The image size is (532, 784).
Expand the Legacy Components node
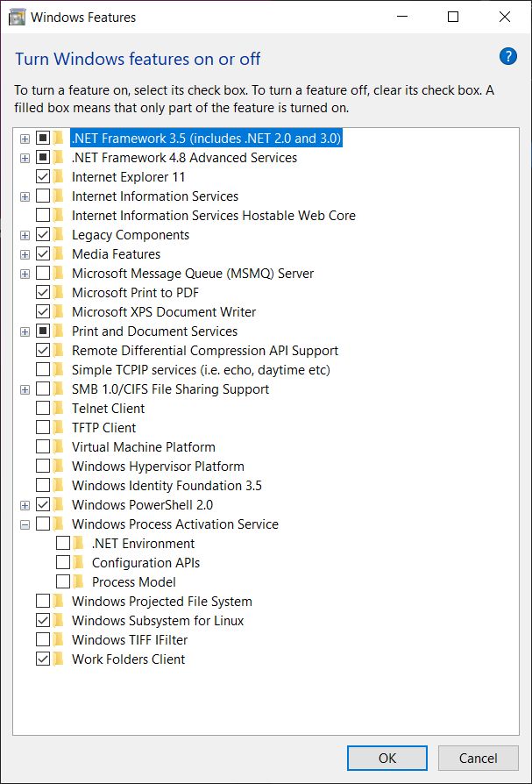[25, 236]
